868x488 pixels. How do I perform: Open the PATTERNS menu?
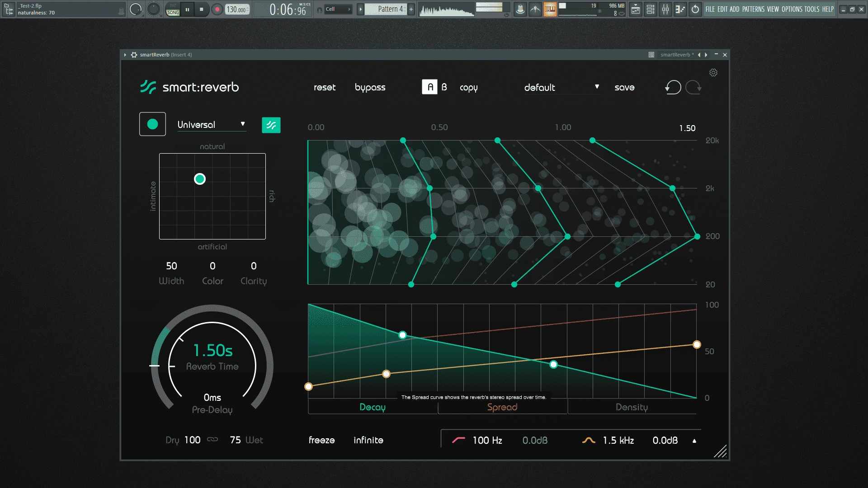point(753,9)
